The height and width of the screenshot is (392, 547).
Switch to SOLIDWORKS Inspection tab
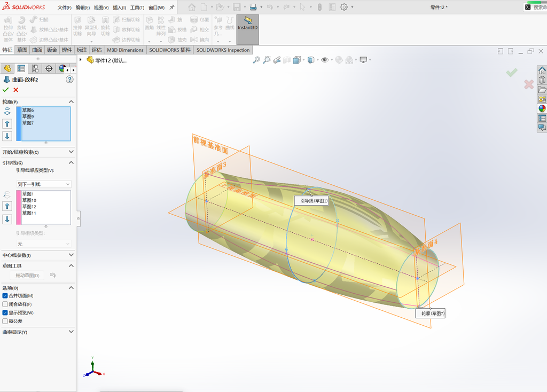(223, 50)
